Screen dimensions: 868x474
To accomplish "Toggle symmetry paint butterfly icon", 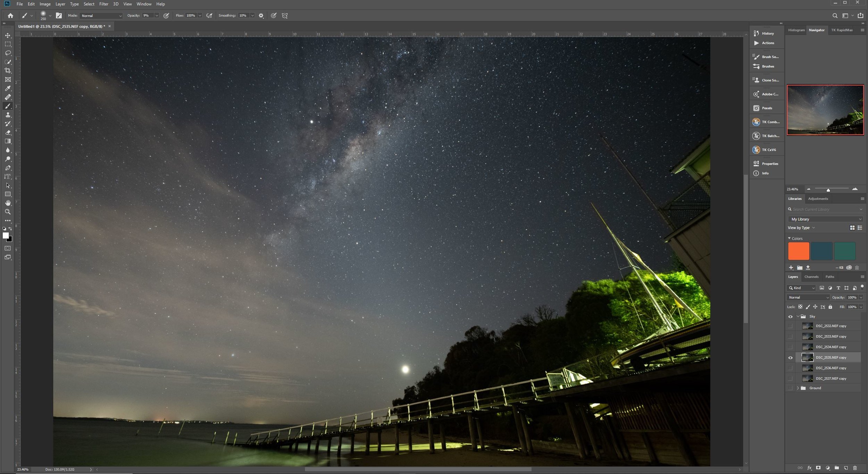I will (x=285, y=16).
